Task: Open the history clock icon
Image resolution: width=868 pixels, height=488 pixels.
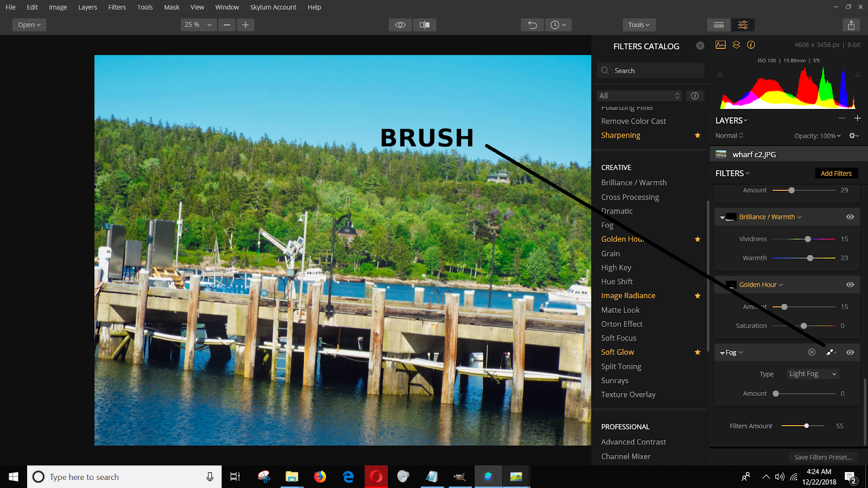Action: coord(558,24)
